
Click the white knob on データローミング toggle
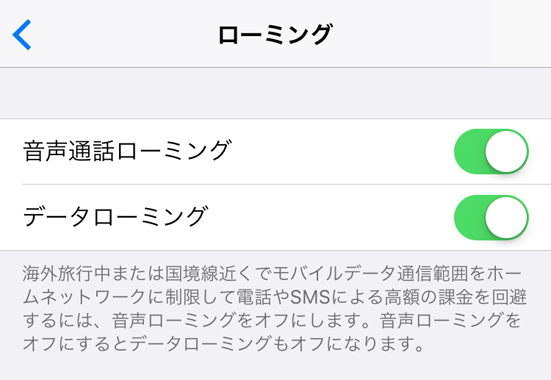point(506,218)
